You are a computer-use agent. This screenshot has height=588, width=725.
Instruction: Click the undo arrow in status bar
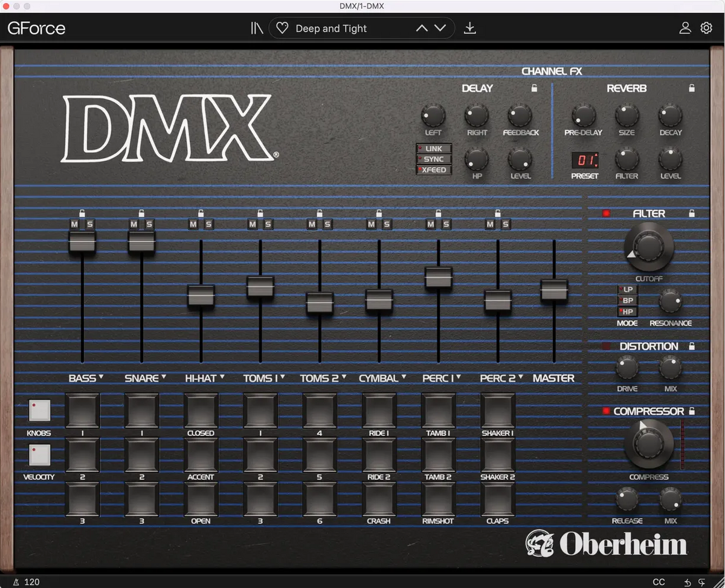688,583
